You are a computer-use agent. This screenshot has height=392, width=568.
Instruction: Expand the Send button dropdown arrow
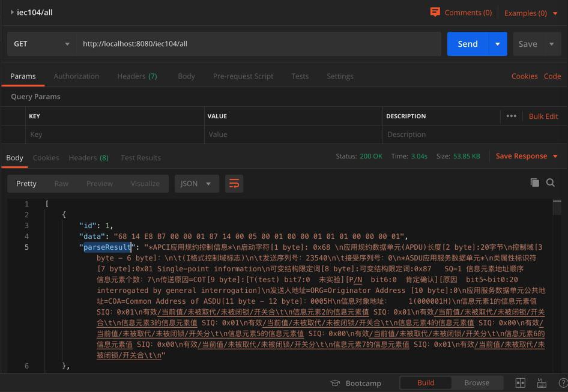click(x=497, y=44)
